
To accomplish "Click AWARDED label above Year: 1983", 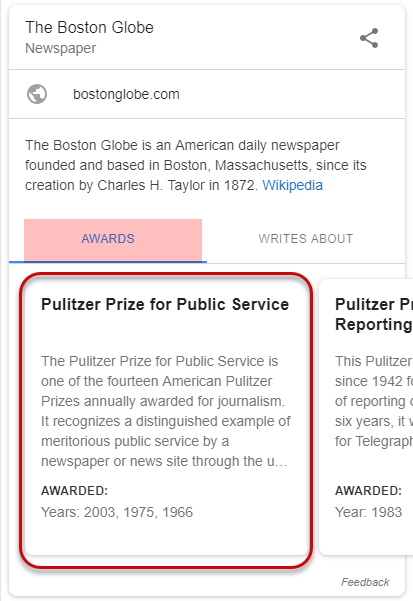I will pos(368,491).
